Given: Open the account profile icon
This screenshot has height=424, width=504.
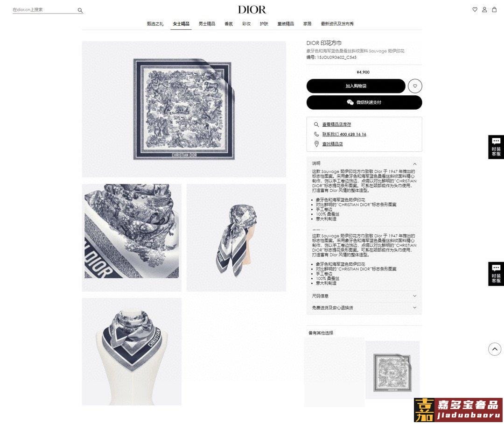Looking at the screenshot, I should pos(484,10).
